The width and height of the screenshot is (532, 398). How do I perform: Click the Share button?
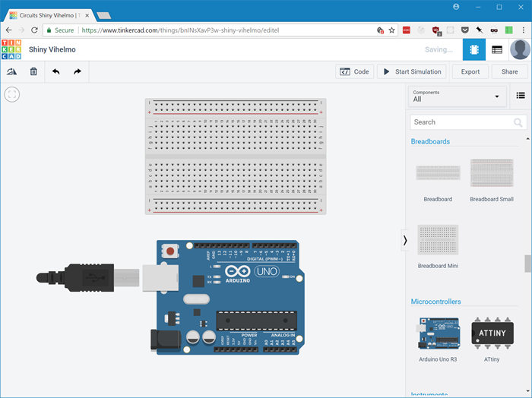(x=510, y=71)
